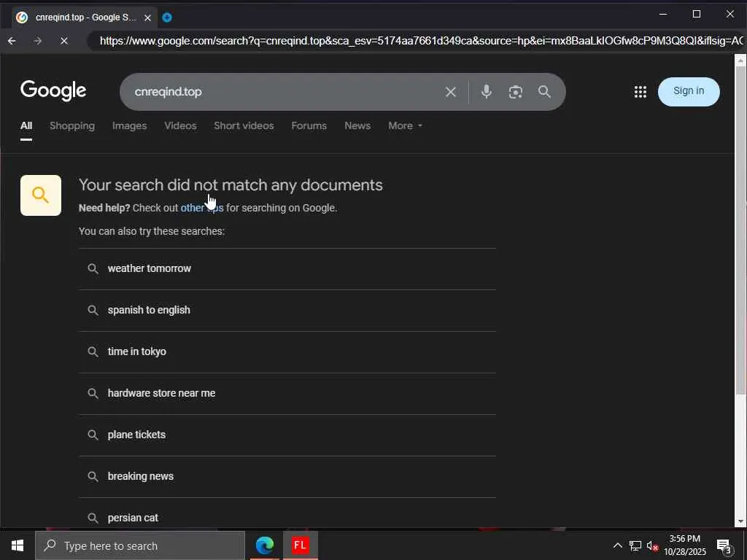
Task: Click the scrollbar down arrow
Action: pyautogui.click(x=740, y=522)
